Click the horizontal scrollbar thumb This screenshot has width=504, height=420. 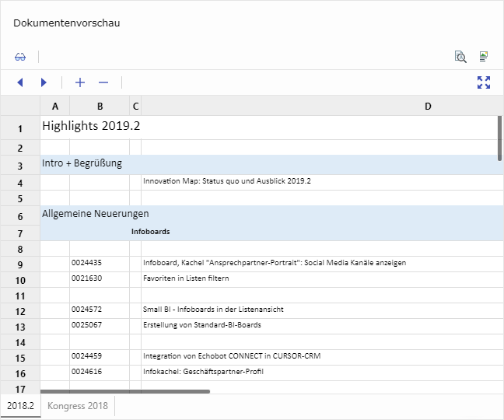click(x=124, y=391)
